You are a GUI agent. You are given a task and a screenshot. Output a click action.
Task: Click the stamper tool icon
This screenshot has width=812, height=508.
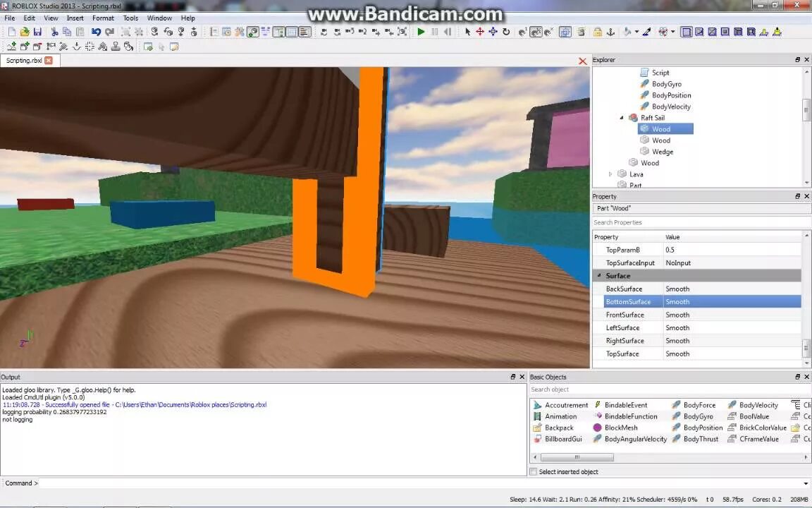(116, 47)
